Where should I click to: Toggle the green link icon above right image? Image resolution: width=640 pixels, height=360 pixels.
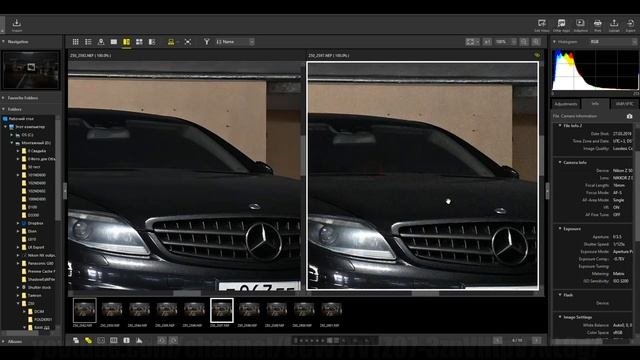[x=537, y=55]
